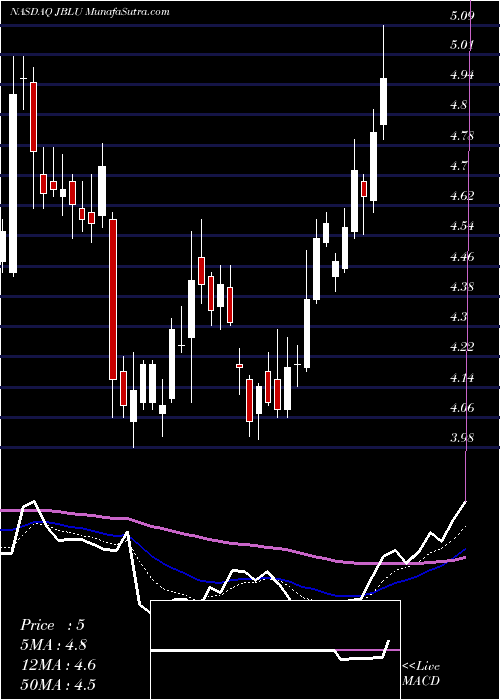Click the '12MA : 4.6' readout
Viewport: 500px width, 700px height.
pyautogui.click(x=58, y=664)
